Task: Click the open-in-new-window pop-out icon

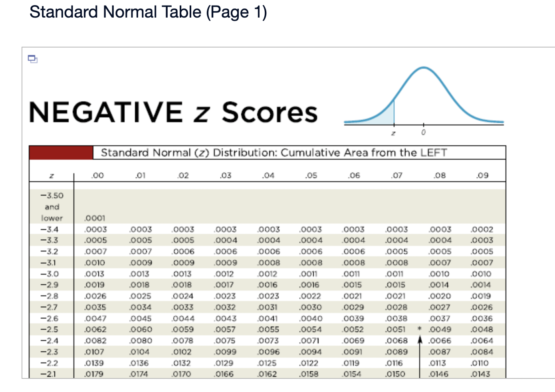Action: pos(33,59)
